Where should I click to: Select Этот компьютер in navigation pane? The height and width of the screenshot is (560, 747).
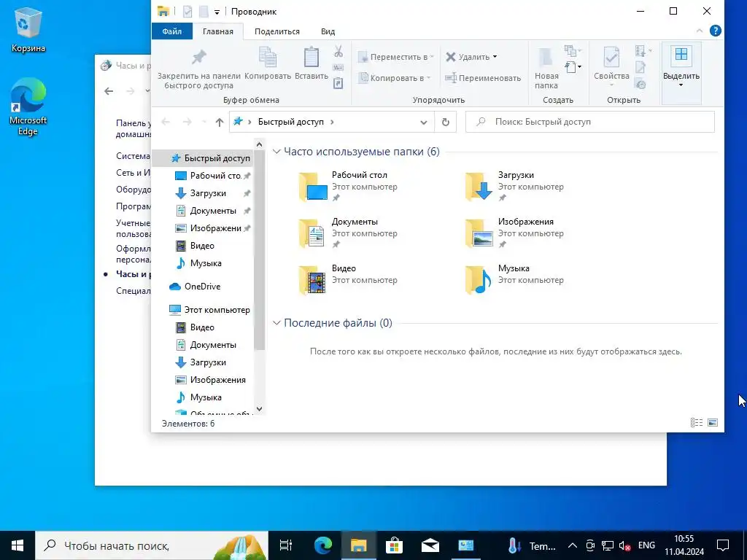209,309
